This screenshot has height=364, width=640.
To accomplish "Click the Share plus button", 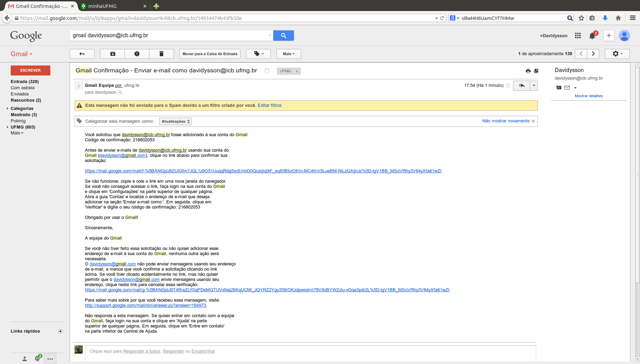I will coord(609,36).
